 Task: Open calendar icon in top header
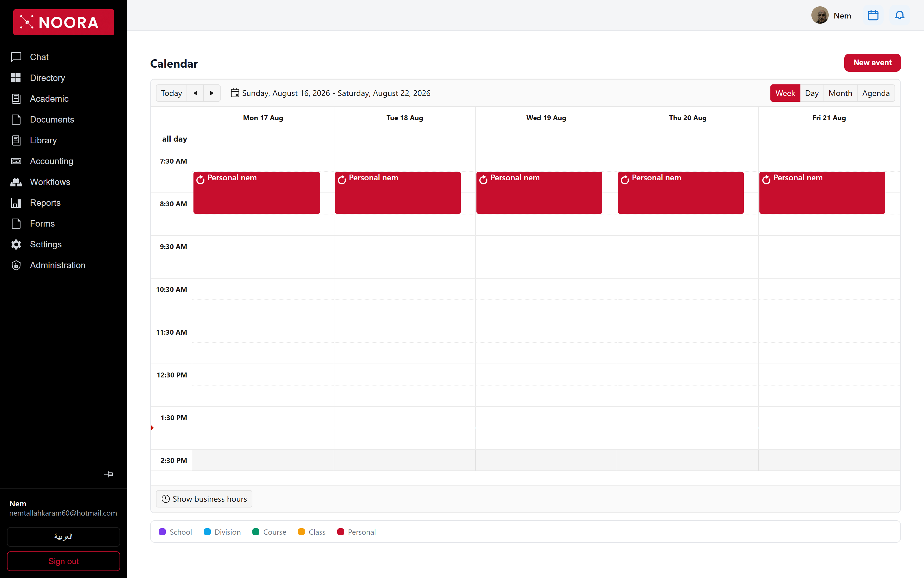click(x=873, y=15)
